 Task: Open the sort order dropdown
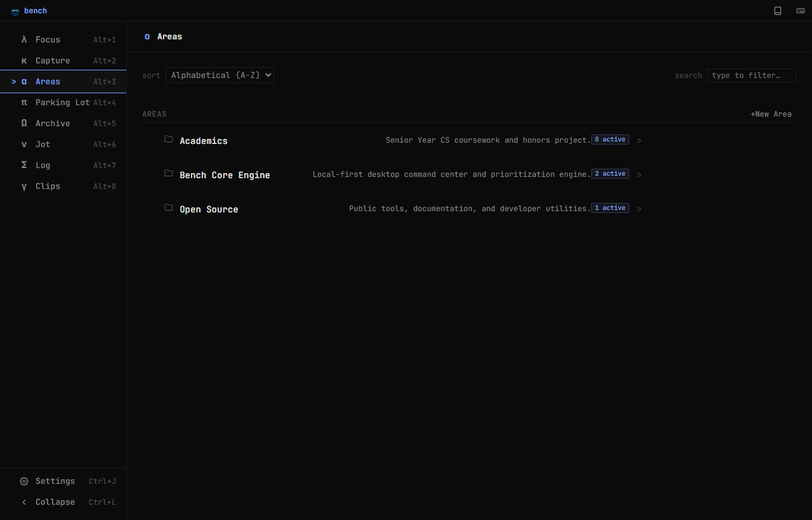tap(219, 75)
